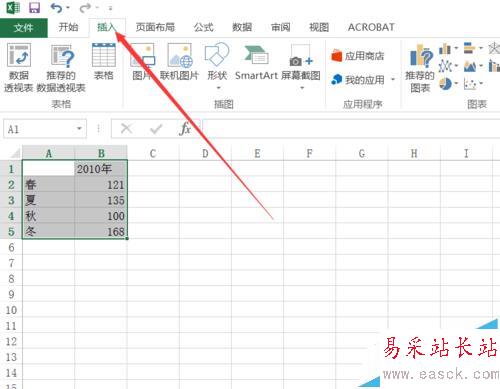Viewport: 500px width, 389px height.
Task: Expand the bar chart dropdown arrow
Action: point(481,48)
